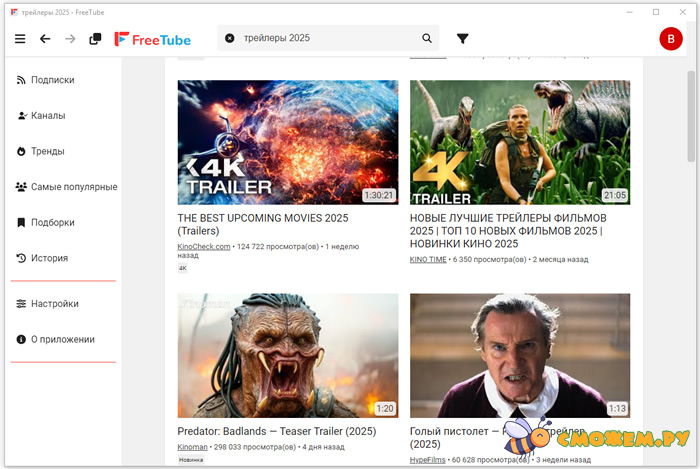Open HypeFilms channel link

[x=427, y=460]
